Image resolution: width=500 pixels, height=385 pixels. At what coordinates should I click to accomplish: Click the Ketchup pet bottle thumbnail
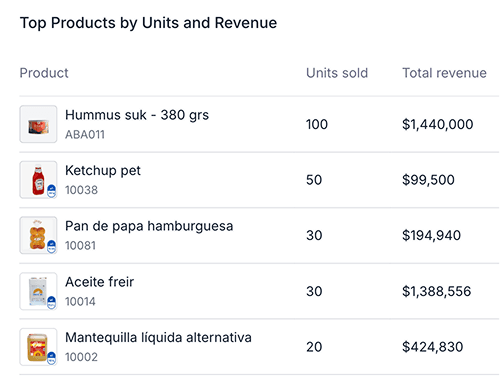[x=38, y=180]
